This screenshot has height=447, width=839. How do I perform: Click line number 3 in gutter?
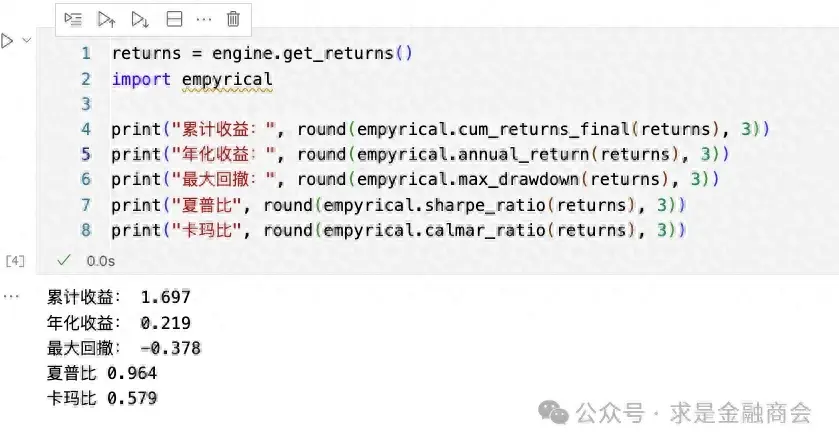[86, 104]
